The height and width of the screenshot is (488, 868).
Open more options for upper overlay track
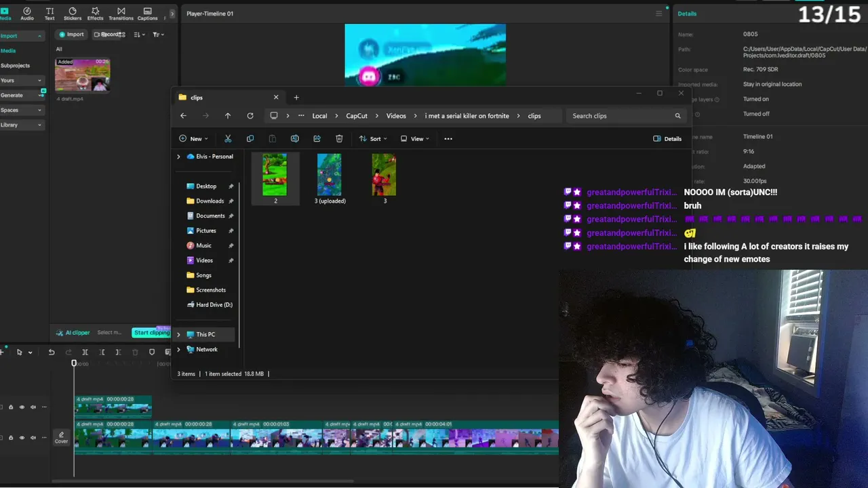45,407
